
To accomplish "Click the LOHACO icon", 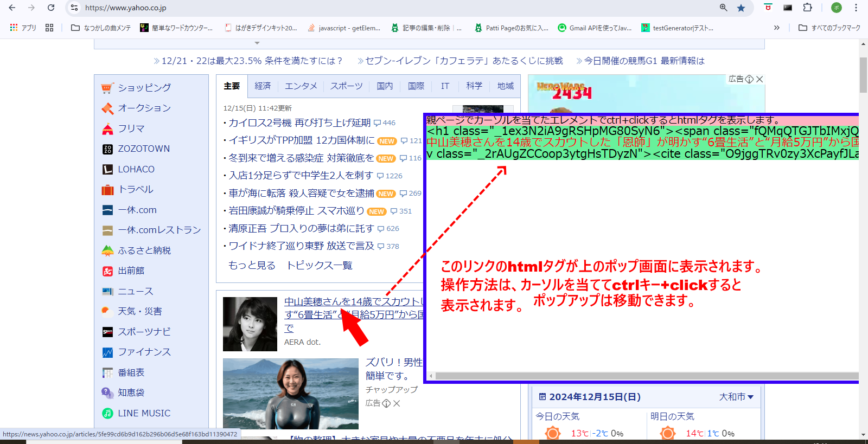I will point(107,169).
